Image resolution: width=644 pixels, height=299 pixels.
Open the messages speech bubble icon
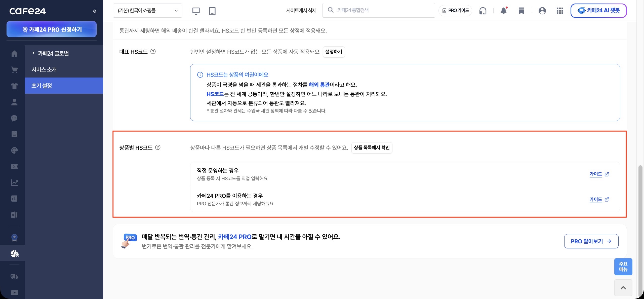point(14,118)
